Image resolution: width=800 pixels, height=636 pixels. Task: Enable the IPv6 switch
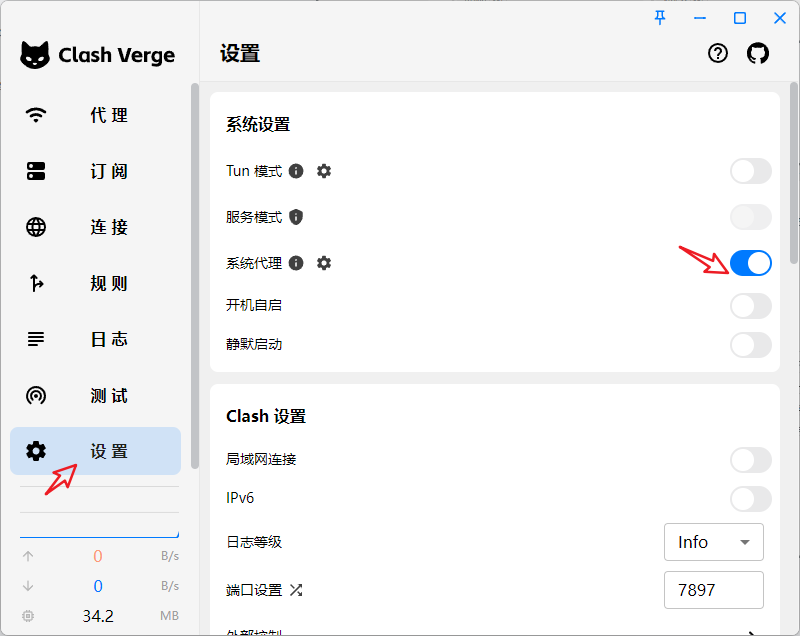[750, 498]
